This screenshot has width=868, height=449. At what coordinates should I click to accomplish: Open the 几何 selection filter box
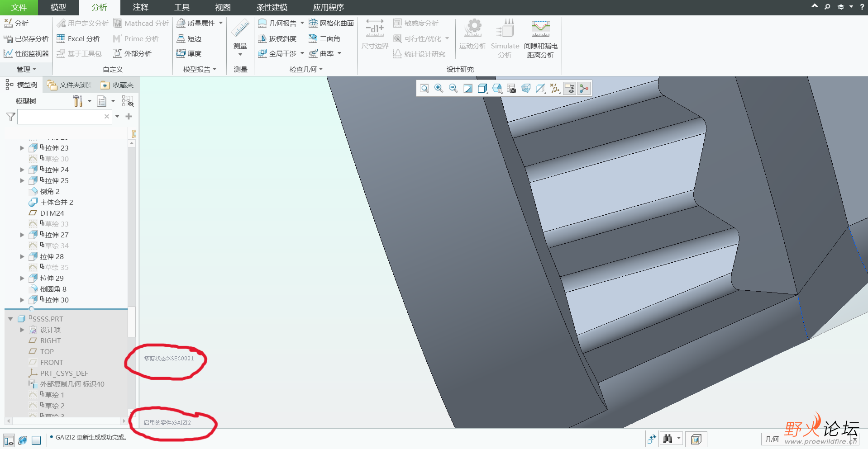coord(809,439)
